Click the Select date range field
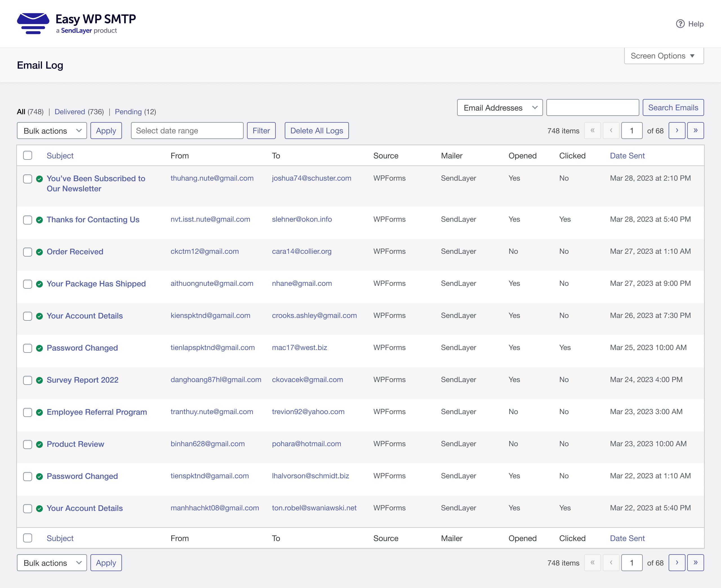 tap(187, 131)
